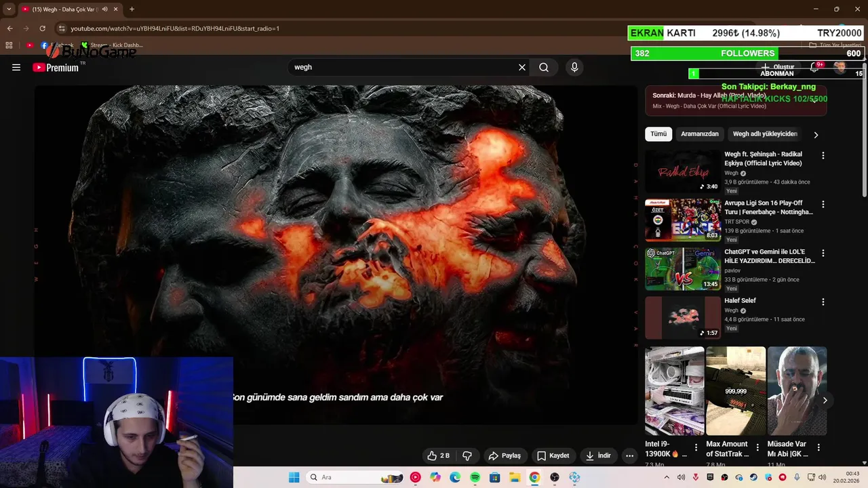Open Steam icon in system tray
The width and height of the screenshot is (868, 488).
[x=753, y=477]
